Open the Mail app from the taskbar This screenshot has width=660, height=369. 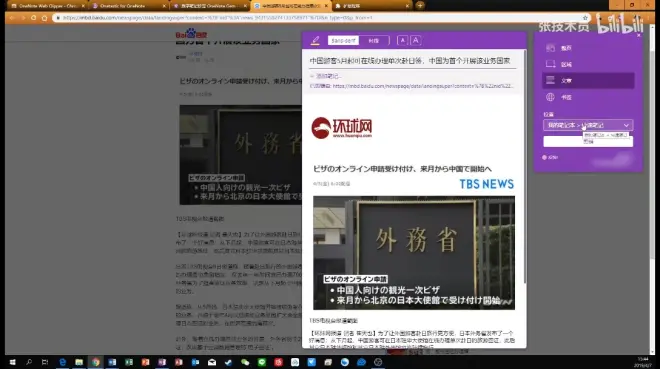[x=212, y=362]
